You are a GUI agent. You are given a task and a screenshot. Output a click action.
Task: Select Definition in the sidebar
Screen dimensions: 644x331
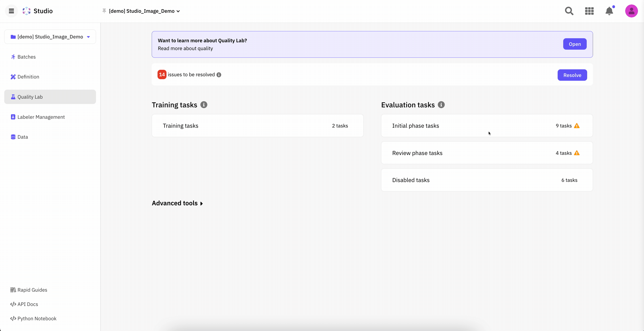click(28, 77)
